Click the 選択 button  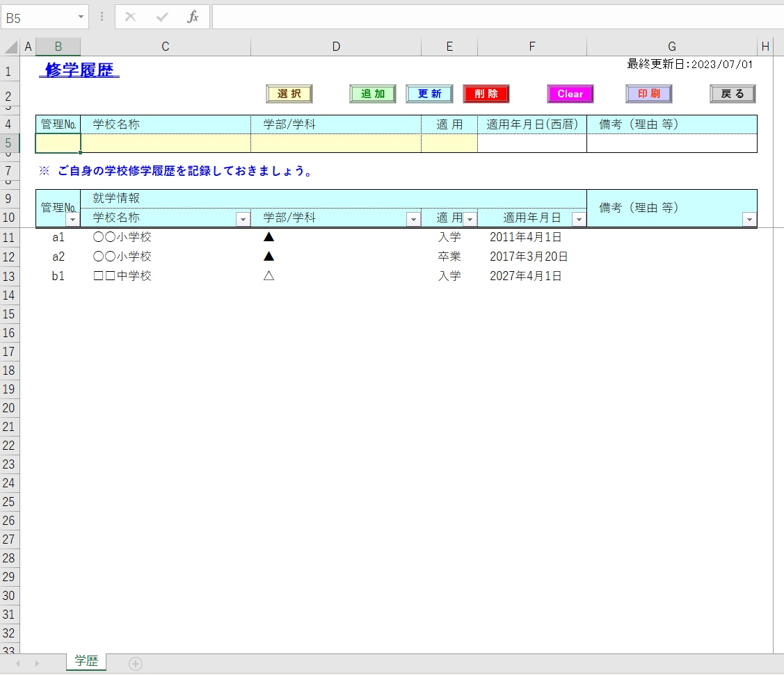pyautogui.click(x=289, y=94)
